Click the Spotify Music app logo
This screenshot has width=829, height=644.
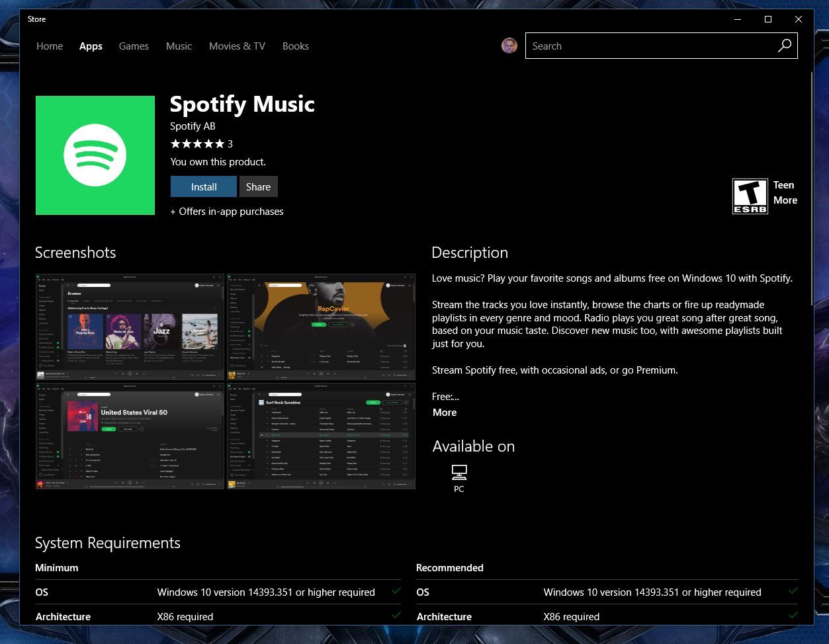95,155
